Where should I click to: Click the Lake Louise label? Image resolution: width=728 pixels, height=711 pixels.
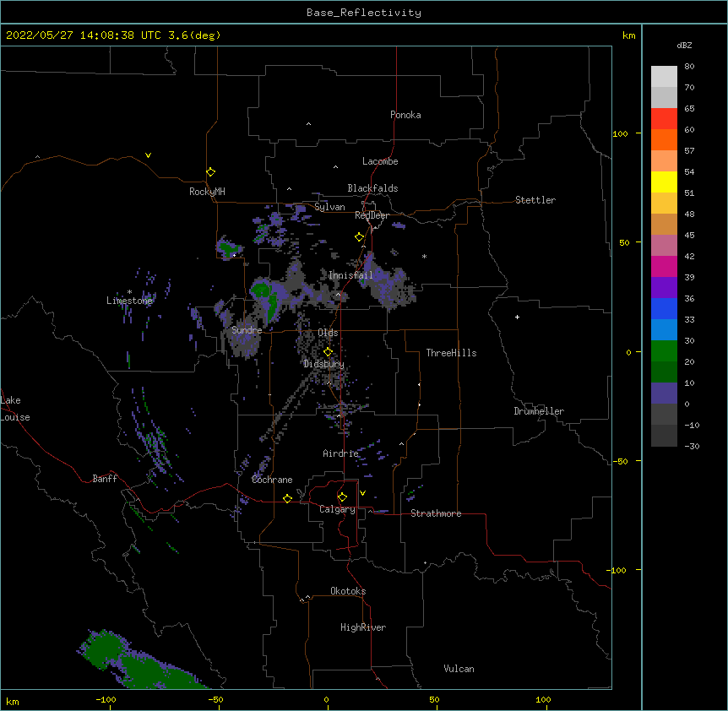(x=15, y=409)
